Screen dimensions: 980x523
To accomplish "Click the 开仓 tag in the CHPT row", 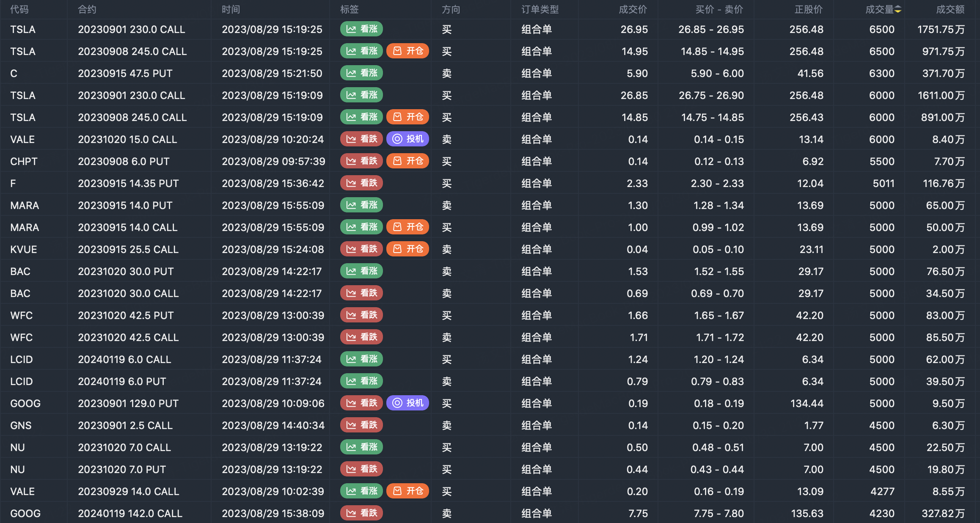I will [407, 161].
